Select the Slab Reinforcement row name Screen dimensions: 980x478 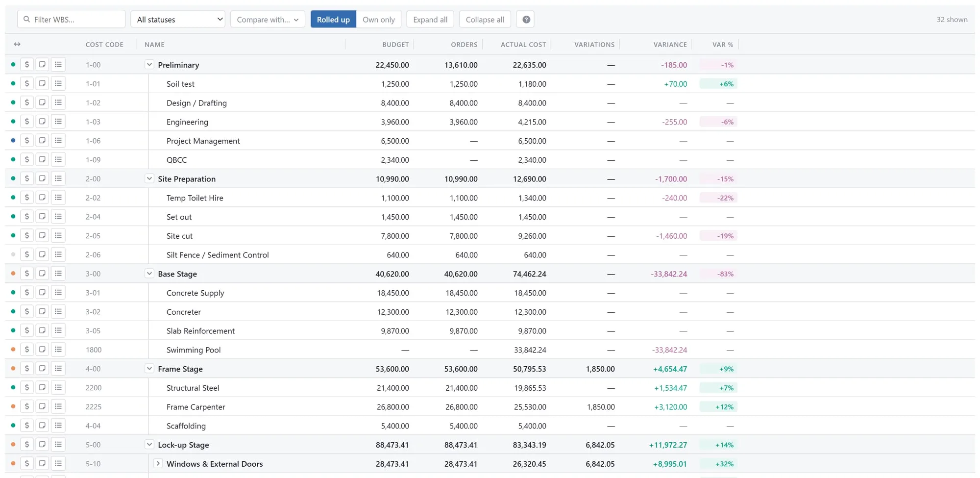pos(200,331)
